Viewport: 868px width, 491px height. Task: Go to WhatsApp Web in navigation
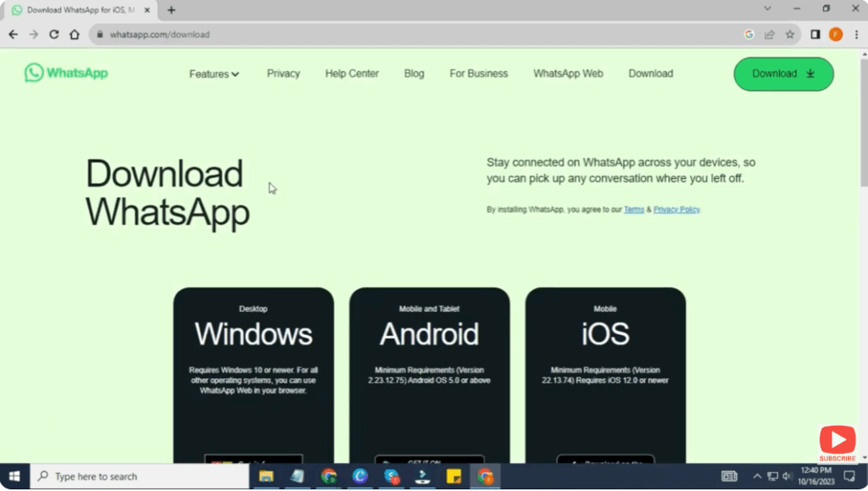coord(568,74)
